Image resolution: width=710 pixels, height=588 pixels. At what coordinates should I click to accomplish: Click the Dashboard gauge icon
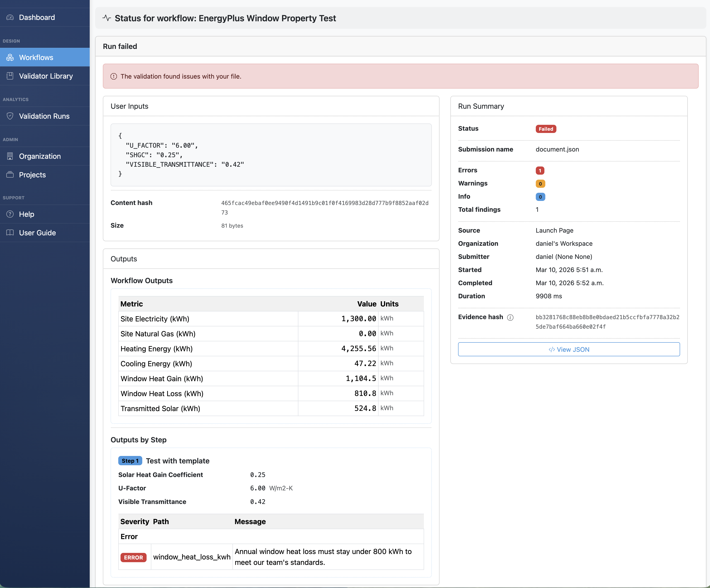pos(10,17)
